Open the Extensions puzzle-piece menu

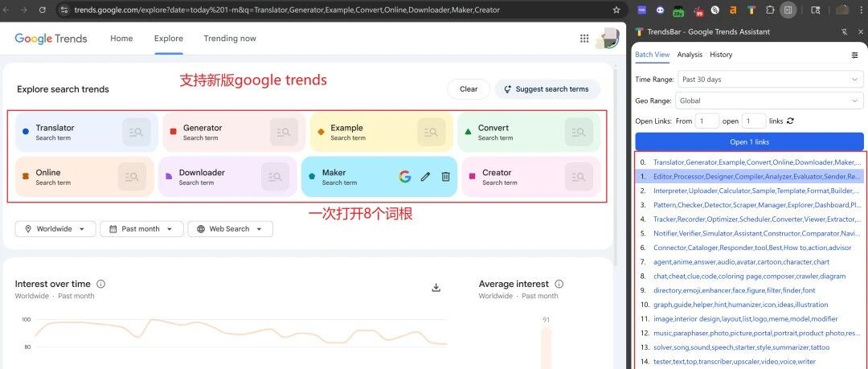click(769, 10)
